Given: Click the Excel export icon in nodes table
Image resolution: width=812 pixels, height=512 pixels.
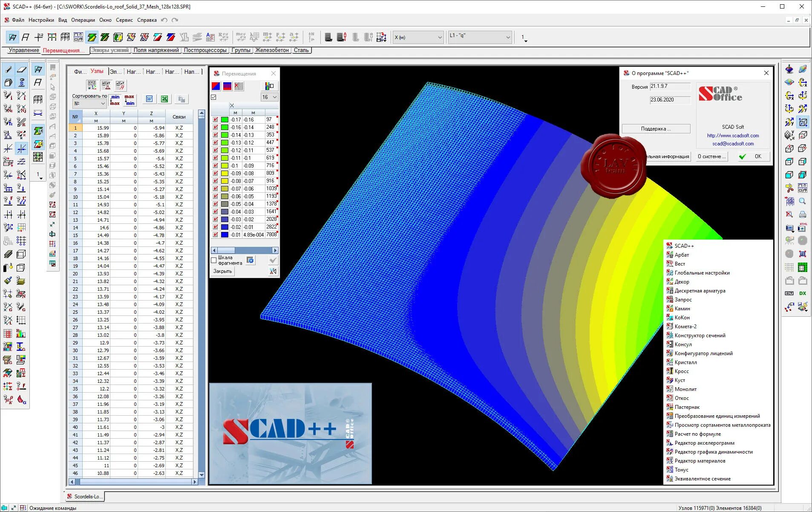Looking at the screenshot, I should point(164,99).
